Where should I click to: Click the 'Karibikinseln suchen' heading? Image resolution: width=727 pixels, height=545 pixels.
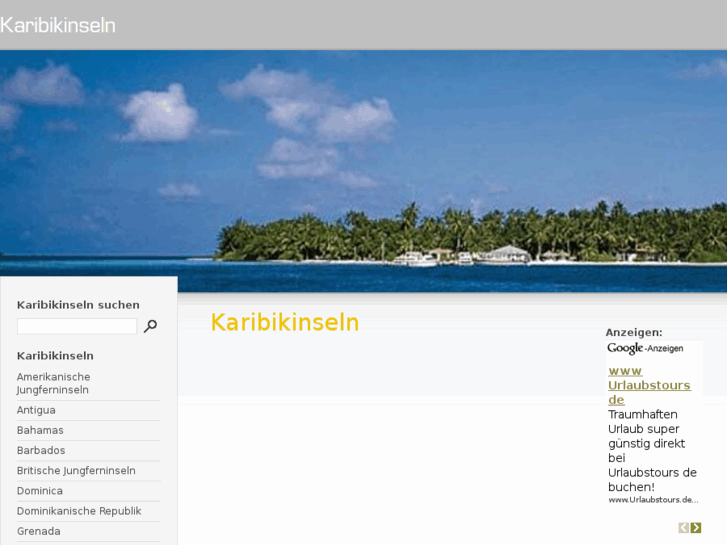pyautogui.click(x=78, y=305)
